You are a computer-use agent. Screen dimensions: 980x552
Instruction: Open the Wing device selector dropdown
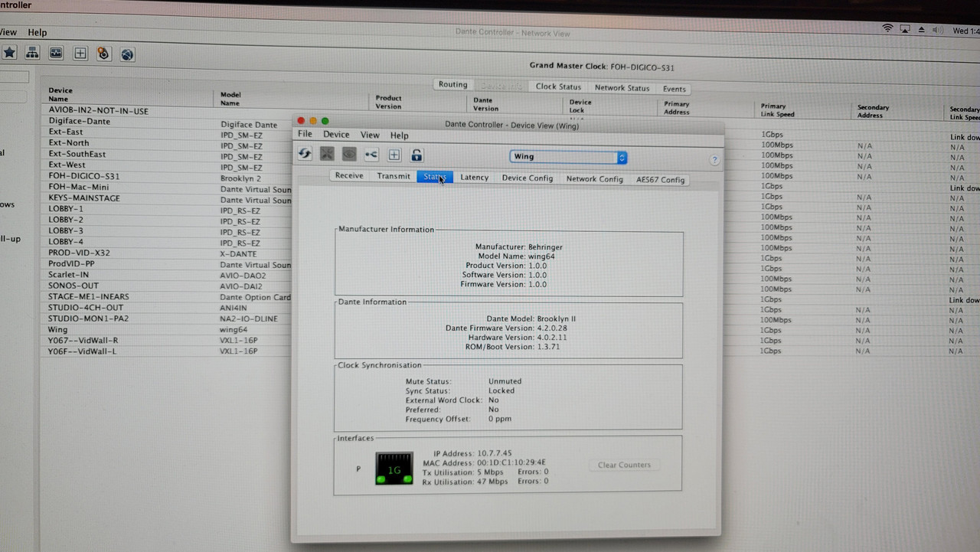pos(569,157)
